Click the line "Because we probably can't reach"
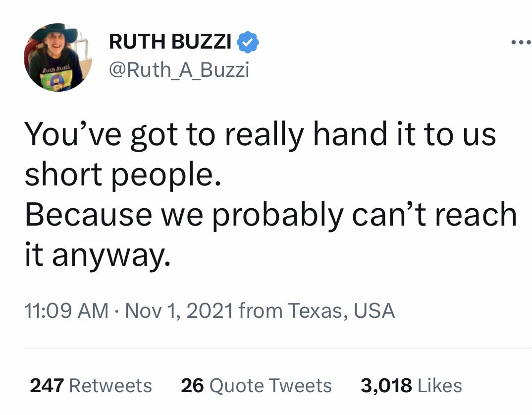This screenshot has width=532, height=415. tap(270, 215)
